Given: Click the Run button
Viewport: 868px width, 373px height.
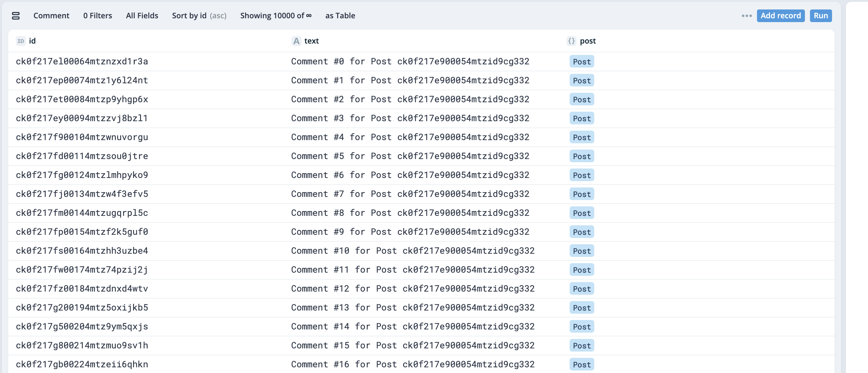Looking at the screenshot, I should (x=820, y=15).
